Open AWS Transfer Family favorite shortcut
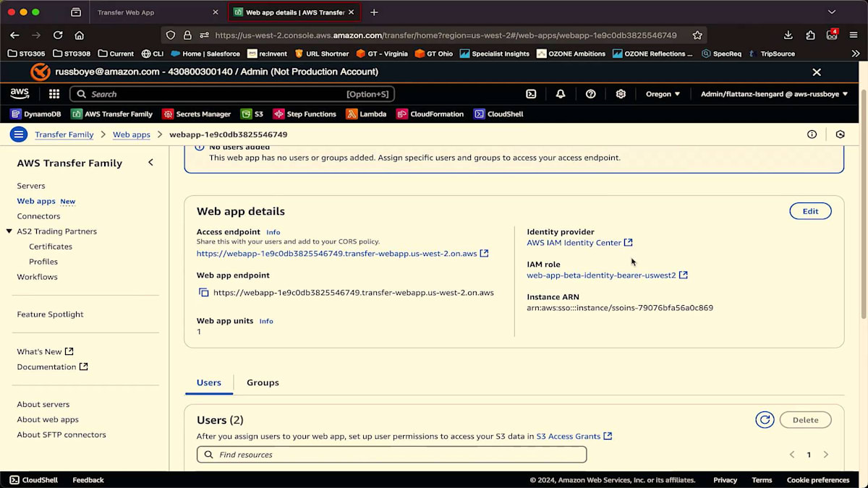868x488 pixels. pos(112,114)
